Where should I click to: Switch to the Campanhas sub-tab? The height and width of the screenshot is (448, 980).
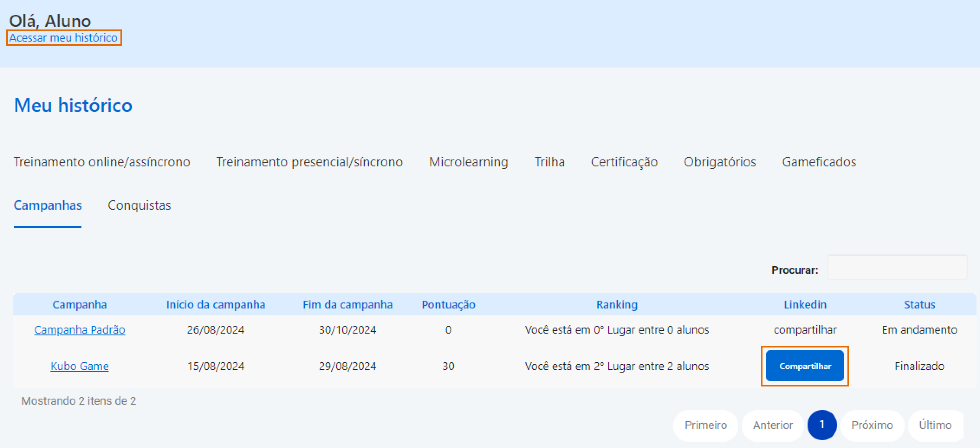(48, 205)
